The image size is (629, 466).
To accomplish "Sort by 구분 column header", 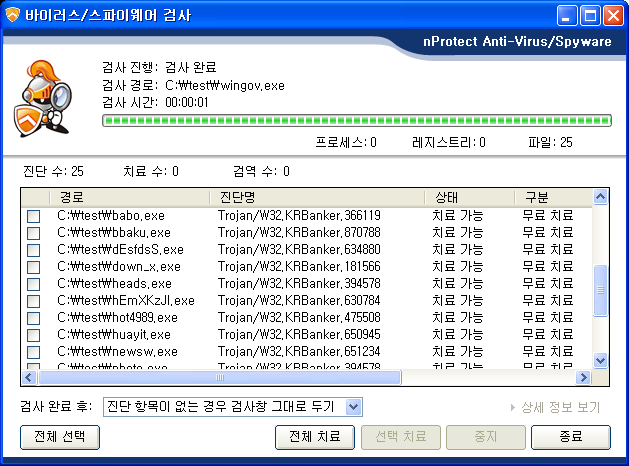I will click(x=554, y=197).
